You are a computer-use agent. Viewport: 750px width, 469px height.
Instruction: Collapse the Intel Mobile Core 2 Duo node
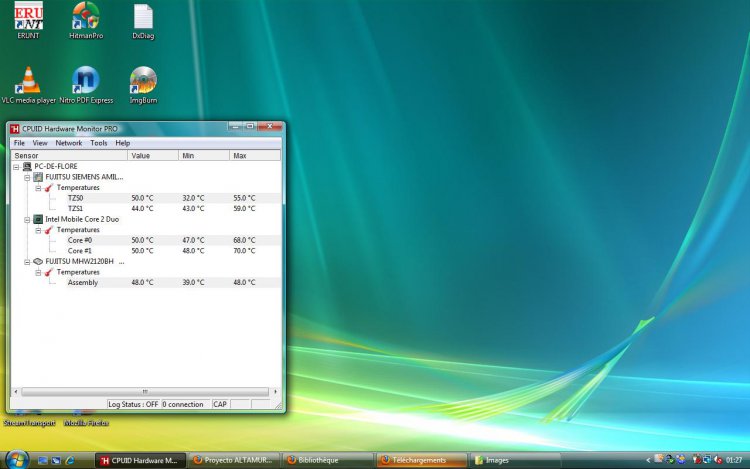[x=27, y=219]
